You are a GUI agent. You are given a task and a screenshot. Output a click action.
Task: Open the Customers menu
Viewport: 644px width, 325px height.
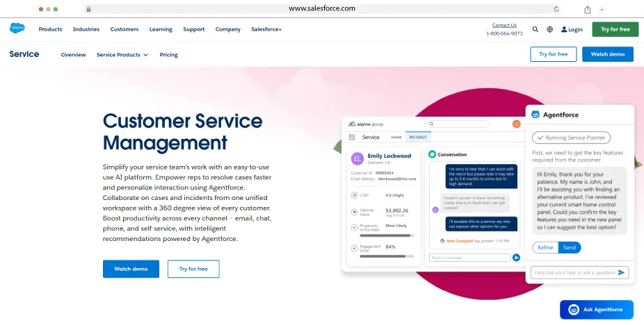[x=124, y=29]
